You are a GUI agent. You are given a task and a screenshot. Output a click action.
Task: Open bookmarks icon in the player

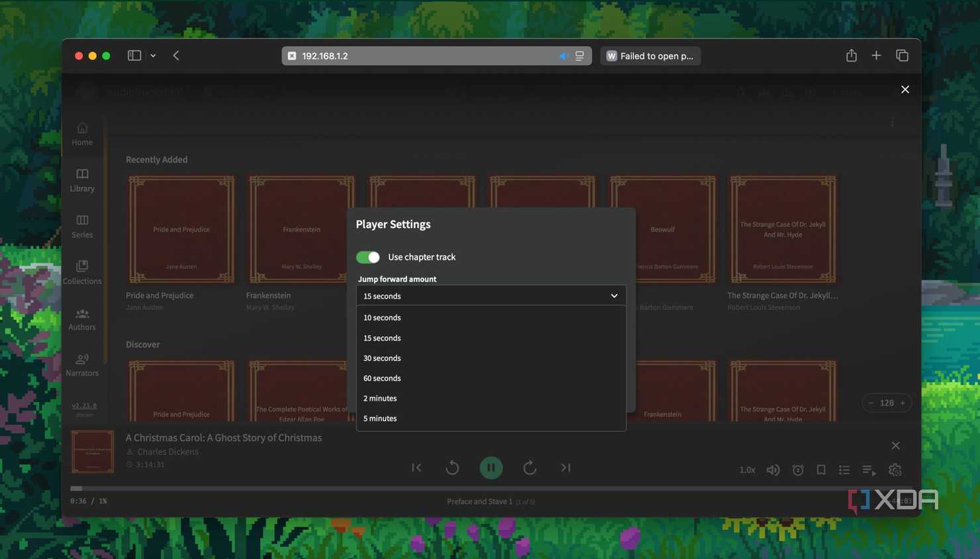click(821, 470)
